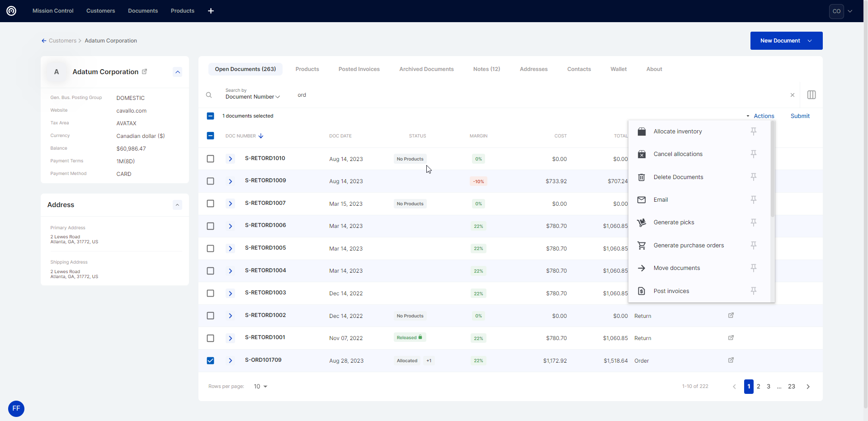Pin the Allocate inventory action
This screenshot has width=868, height=421.
tap(753, 131)
